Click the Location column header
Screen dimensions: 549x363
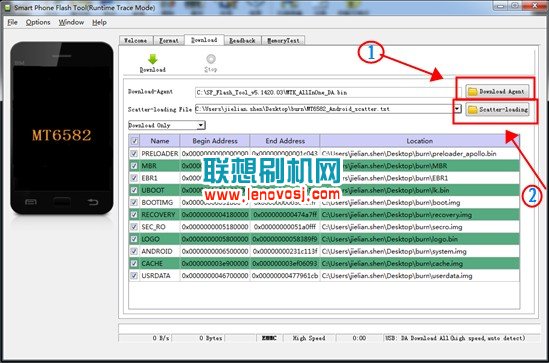[419, 141]
